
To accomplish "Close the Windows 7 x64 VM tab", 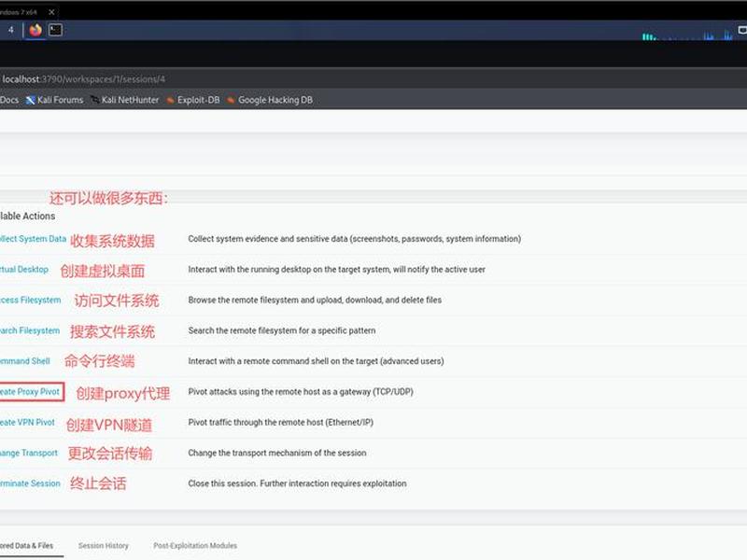I will [x=51, y=12].
